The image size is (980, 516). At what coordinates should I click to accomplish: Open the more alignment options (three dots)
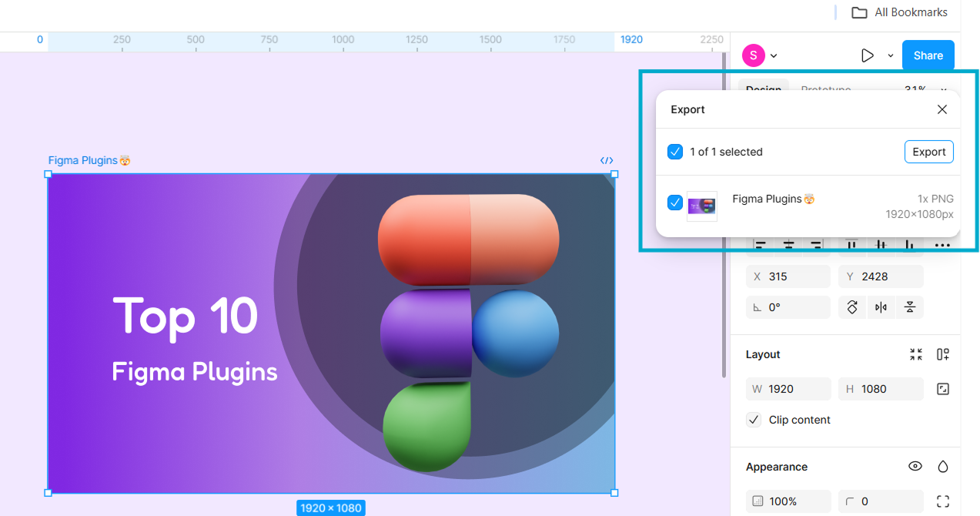point(942,245)
